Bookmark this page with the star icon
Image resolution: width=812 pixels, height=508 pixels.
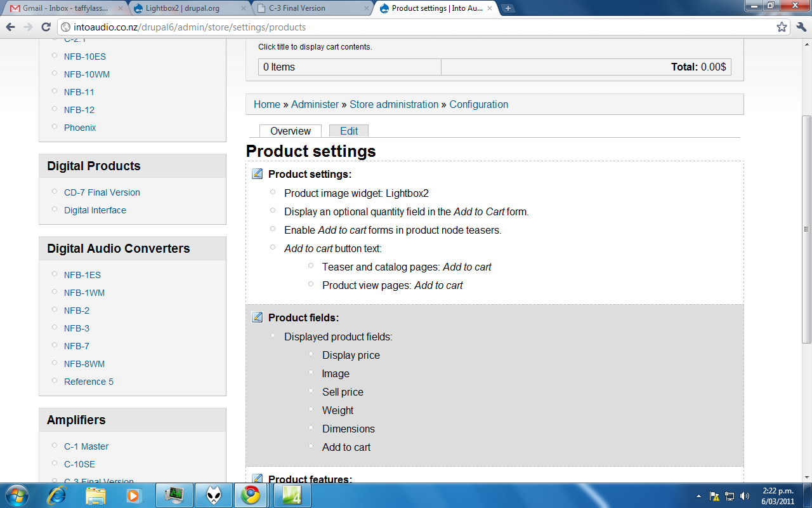[x=782, y=27]
